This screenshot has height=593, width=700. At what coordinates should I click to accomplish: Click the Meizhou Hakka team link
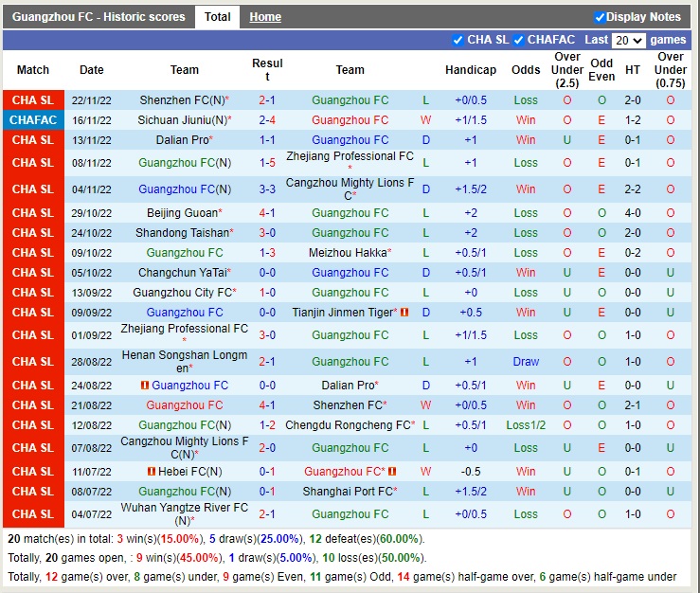coord(348,253)
